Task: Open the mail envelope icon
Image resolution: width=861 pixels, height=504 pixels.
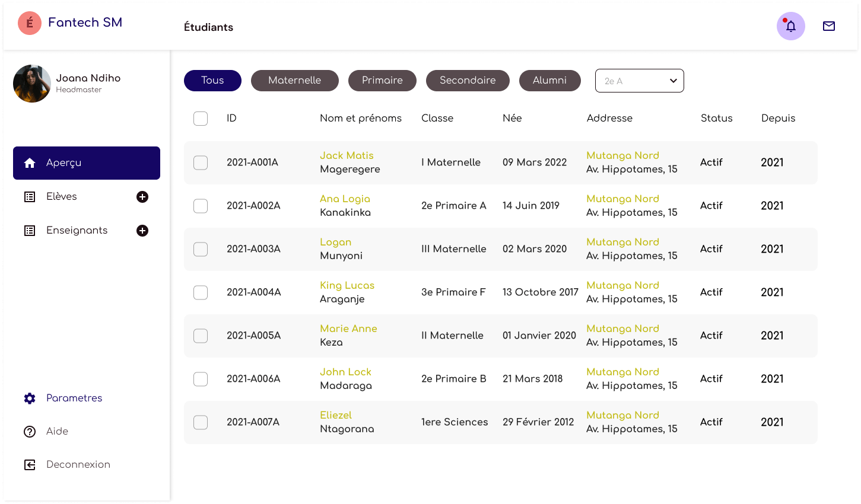Action: coord(828,26)
